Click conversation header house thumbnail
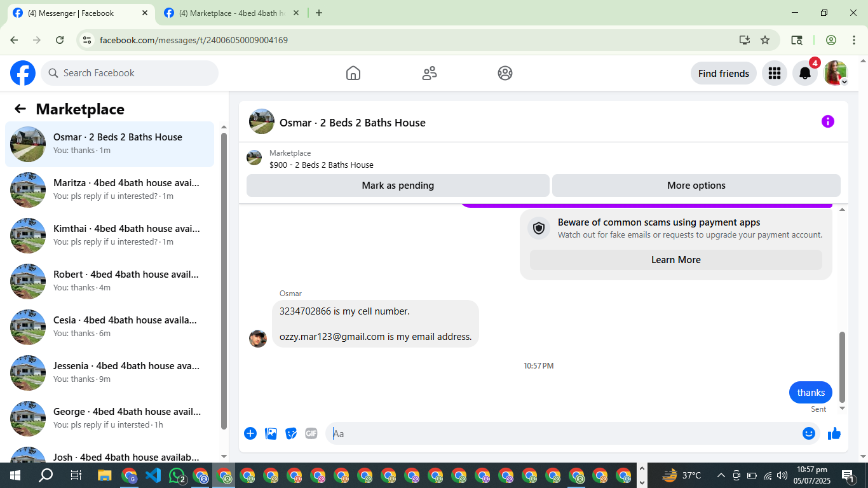The width and height of the screenshot is (868, 488). (x=262, y=121)
